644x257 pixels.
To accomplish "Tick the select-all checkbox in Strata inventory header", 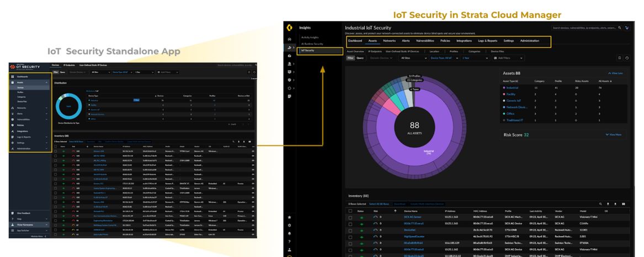I will [x=350, y=211].
